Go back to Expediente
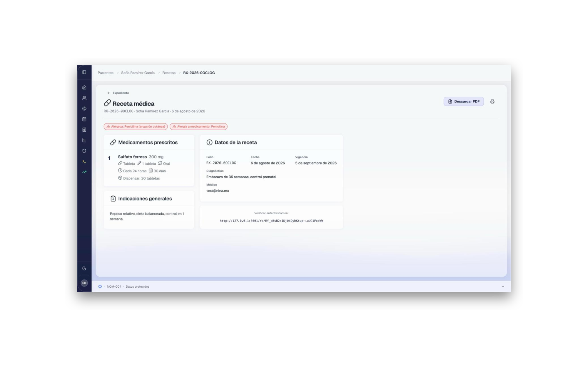The image size is (588, 368). 118,93
